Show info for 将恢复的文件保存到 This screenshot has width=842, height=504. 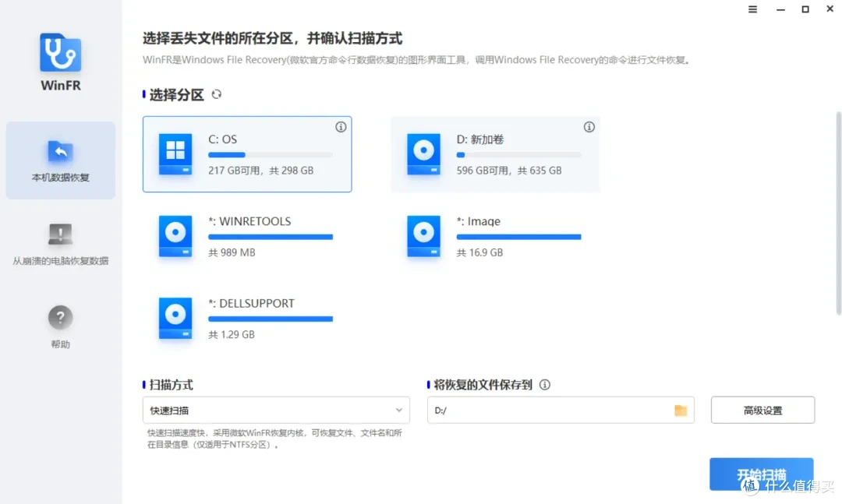pos(544,385)
